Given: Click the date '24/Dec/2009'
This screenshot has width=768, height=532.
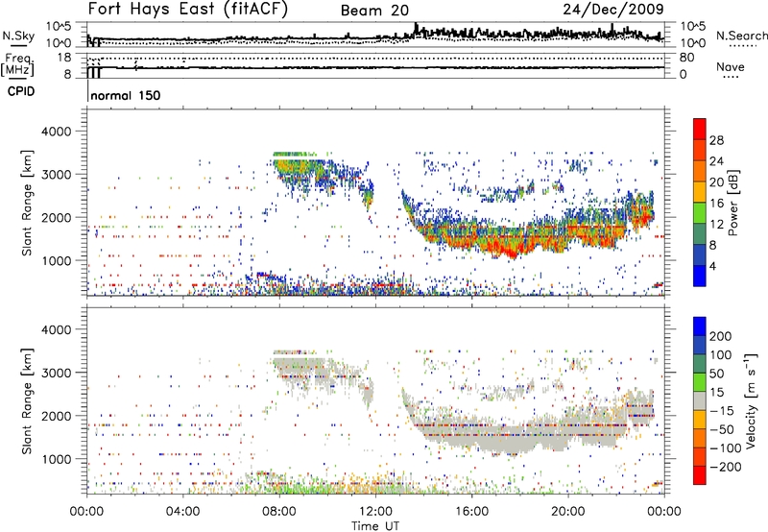Looking at the screenshot, I should (613, 9).
